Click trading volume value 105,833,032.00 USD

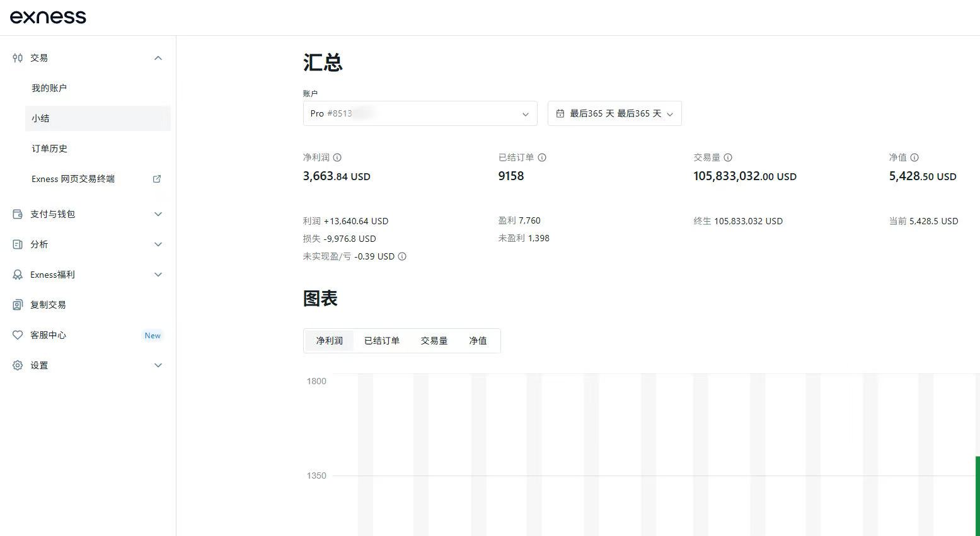(x=745, y=176)
